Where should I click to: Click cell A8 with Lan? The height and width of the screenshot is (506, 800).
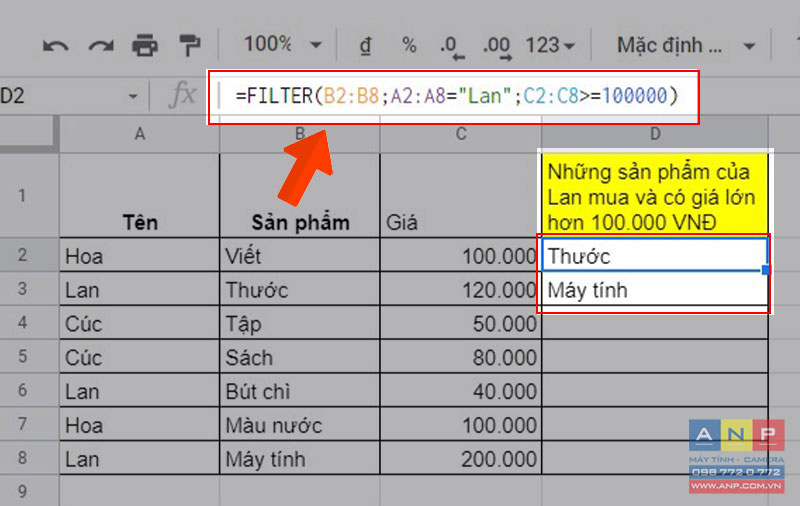point(140,458)
